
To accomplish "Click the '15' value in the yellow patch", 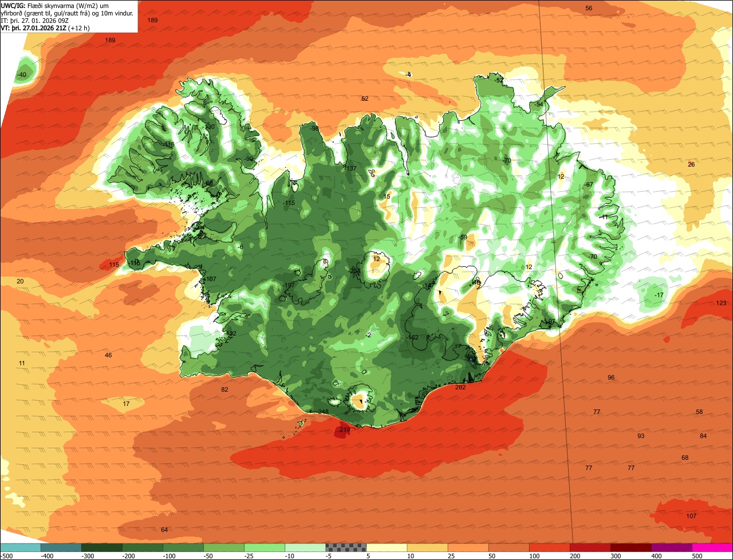I will pos(387,196).
